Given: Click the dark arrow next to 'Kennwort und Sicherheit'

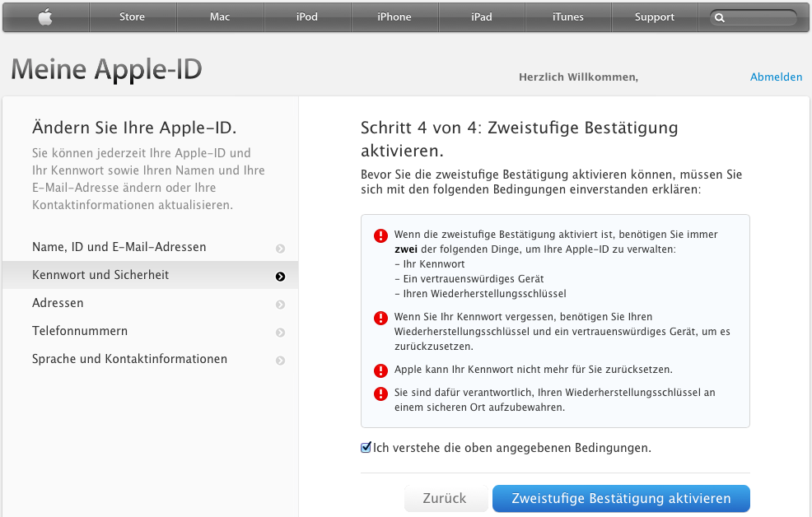Looking at the screenshot, I should (280, 277).
